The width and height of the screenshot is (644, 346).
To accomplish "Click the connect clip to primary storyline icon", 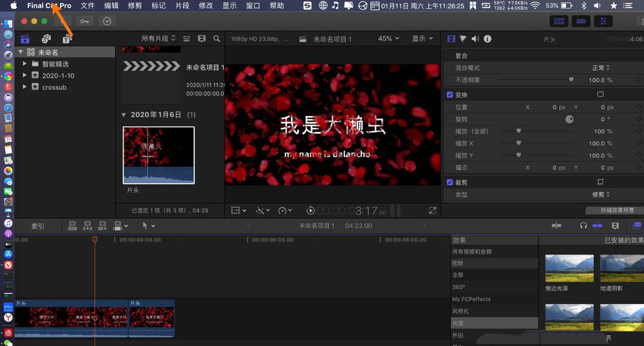I will coord(72,226).
